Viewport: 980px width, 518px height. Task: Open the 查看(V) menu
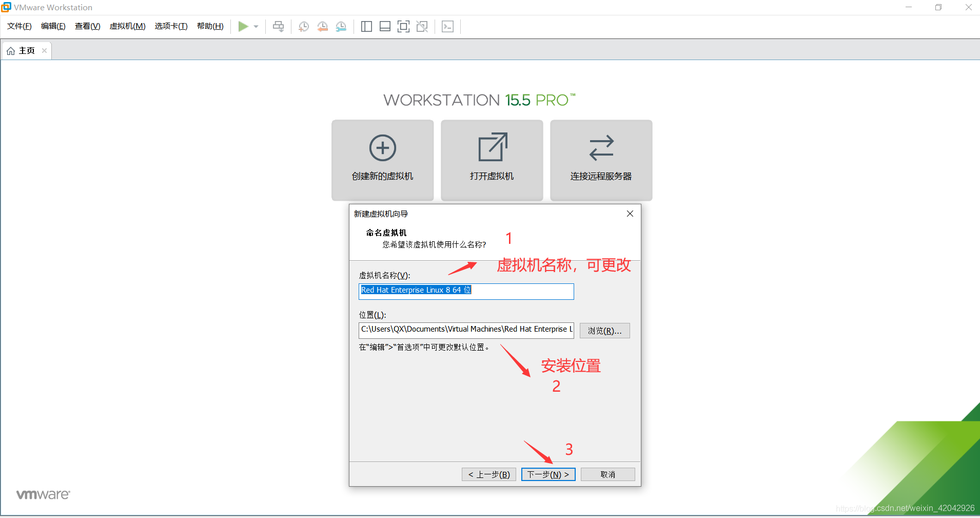pos(88,26)
